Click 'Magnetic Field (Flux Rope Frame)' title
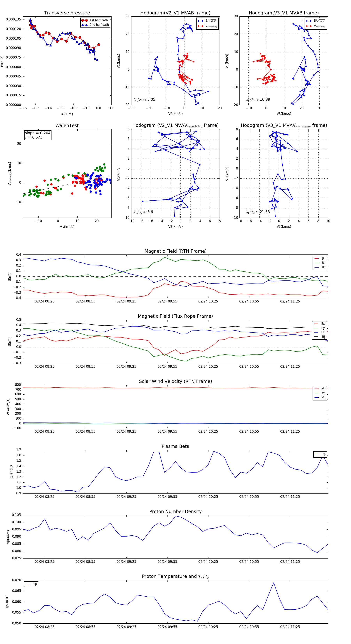The height and width of the screenshot is (644, 351). click(x=175, y=316)
